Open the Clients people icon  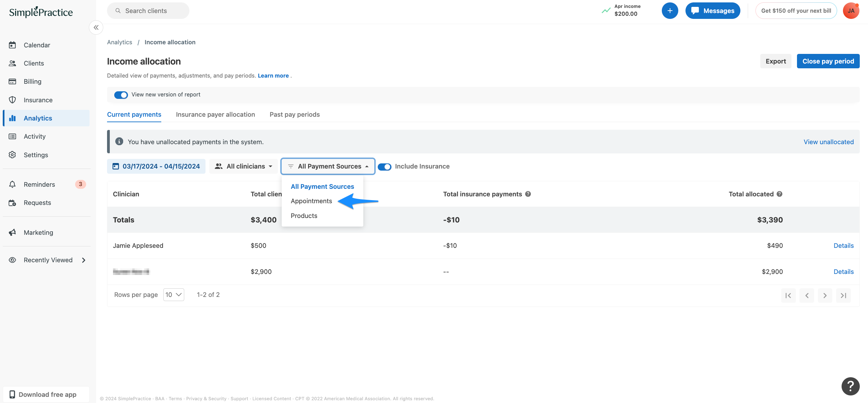pos(12,63)
